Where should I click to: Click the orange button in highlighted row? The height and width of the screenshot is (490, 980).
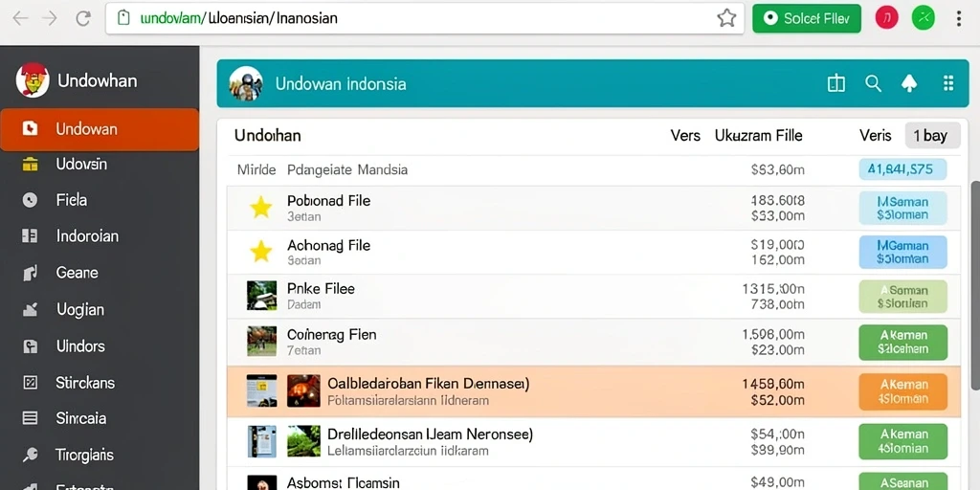(902, 391)
